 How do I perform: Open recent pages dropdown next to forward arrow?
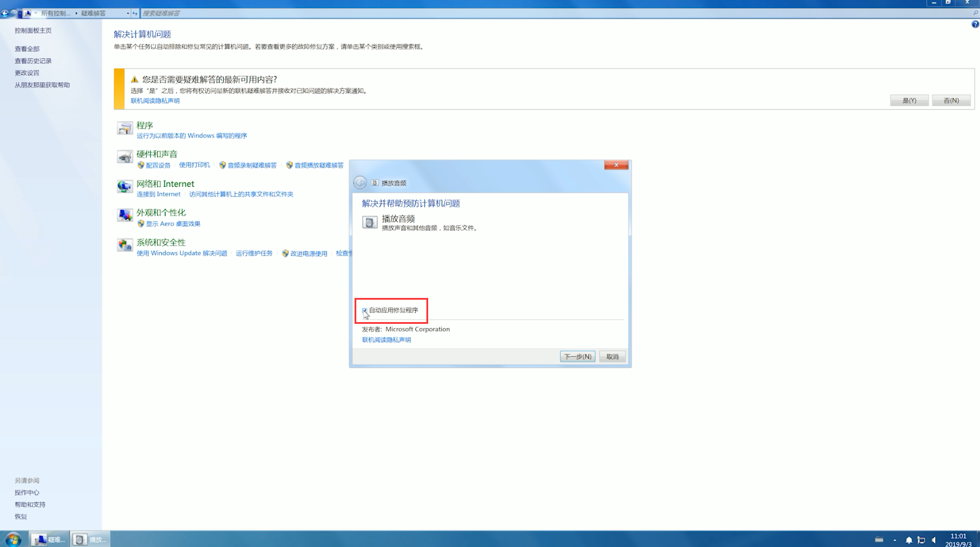(x=20, y=13)
